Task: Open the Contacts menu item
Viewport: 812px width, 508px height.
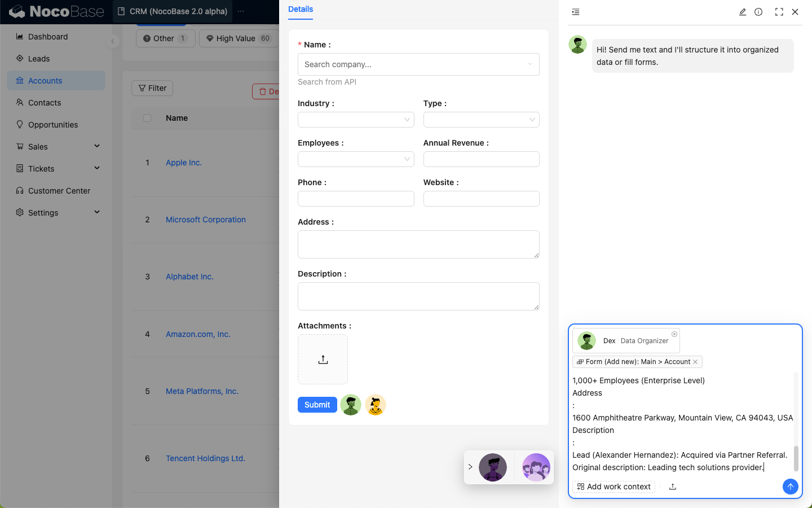Action: click(45, 103)
